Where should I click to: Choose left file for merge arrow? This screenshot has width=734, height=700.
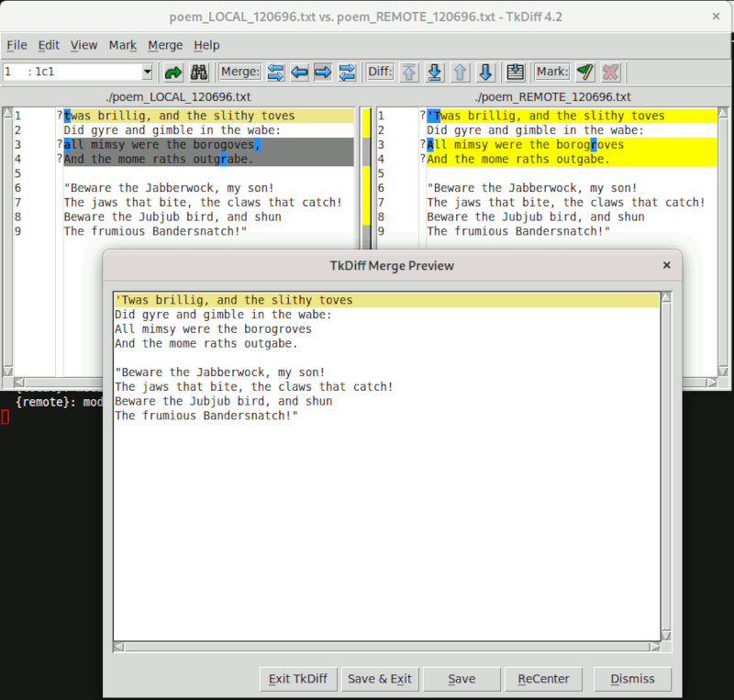coord(299,72)
